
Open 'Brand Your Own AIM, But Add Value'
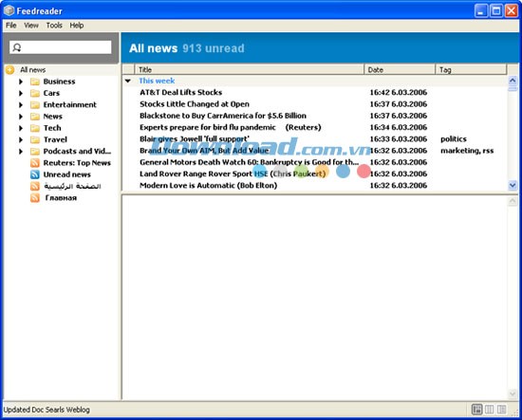click(x=204, y=151)
